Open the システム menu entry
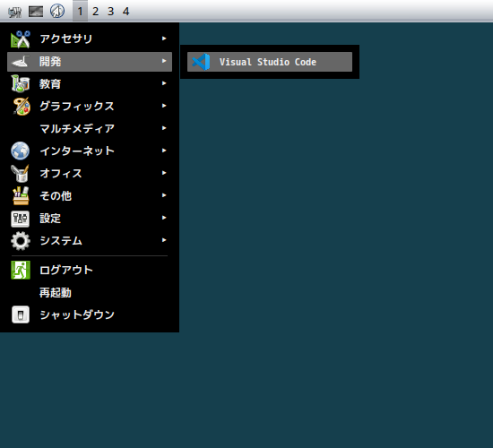Screen dimensions: 493x448 (x=90, y=240)
